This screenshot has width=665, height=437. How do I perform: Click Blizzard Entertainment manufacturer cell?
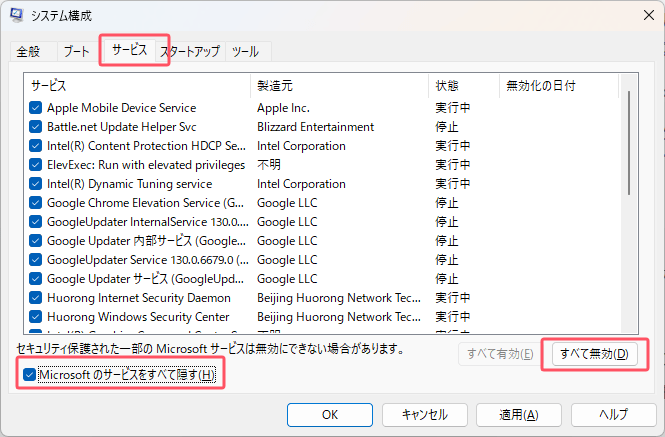click(316, 127)
